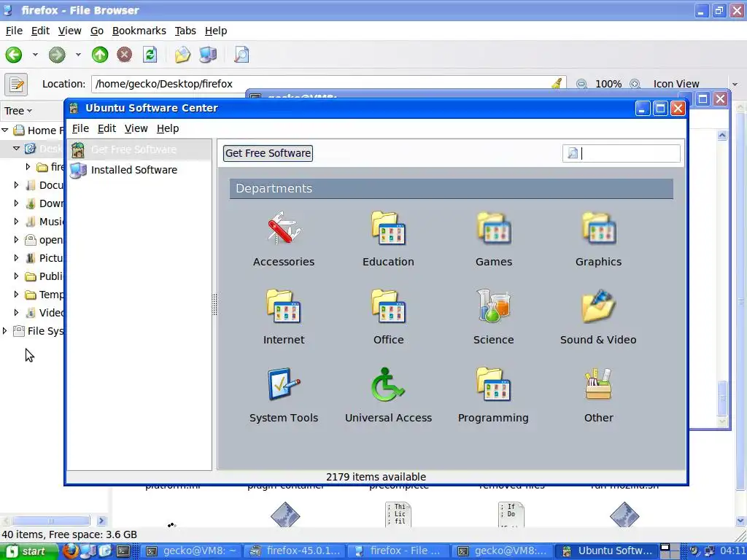Focus the Software Center search field
Viewport: 747px width, 560px height.
point(622,153)
